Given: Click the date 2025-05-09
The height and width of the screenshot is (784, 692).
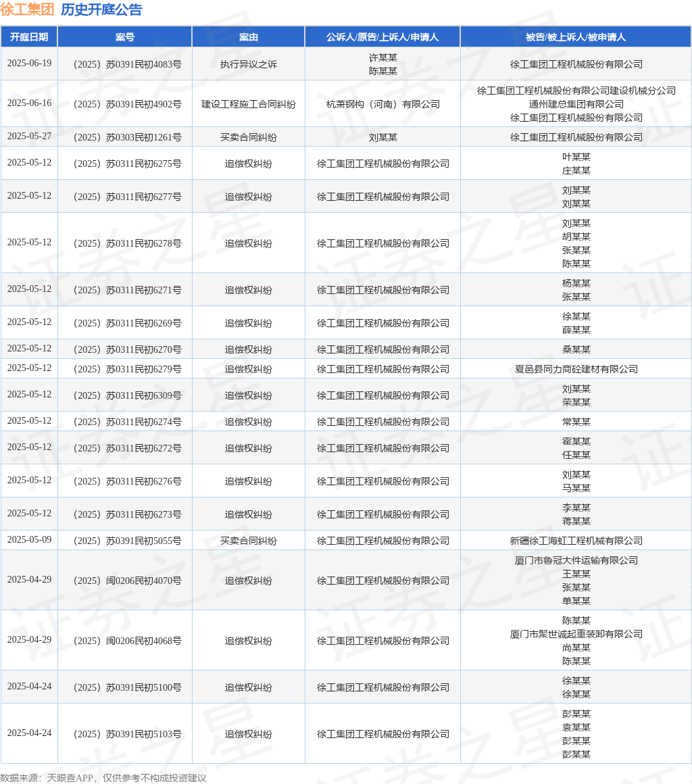Looking at the screenshot, I should coord(29,539).
